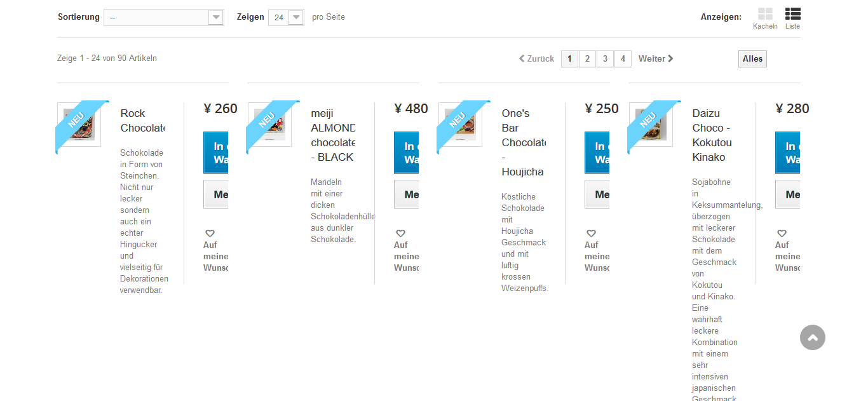Screen dimensions: 868x401
Task: Open One's Bar Chocolate product thumbnail
Action: [x=460, y=125]
